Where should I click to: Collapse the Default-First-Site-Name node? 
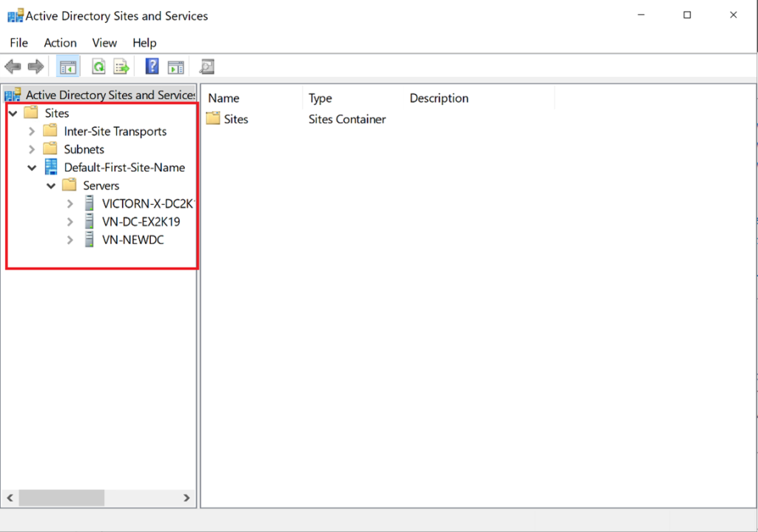[32, 168]
